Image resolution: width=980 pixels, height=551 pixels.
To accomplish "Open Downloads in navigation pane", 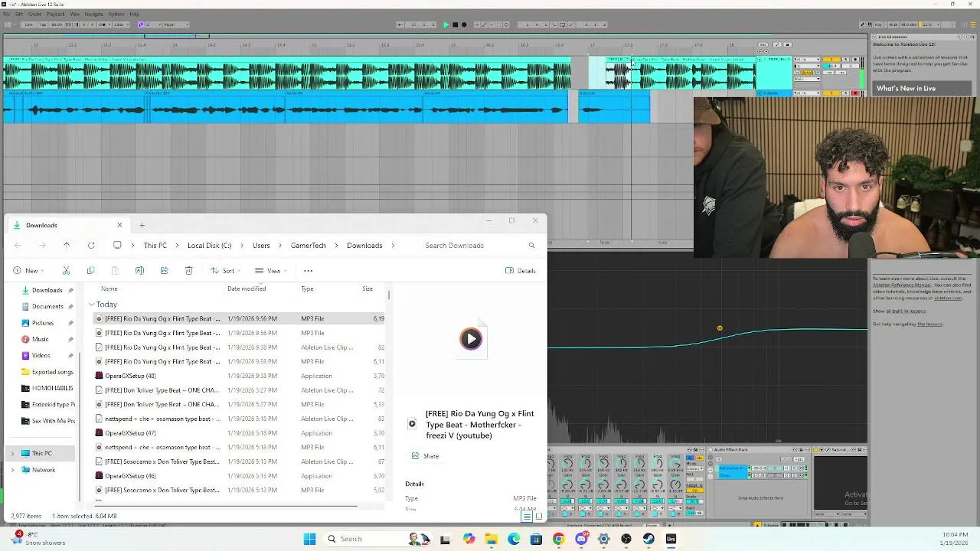I will (47, 290).
